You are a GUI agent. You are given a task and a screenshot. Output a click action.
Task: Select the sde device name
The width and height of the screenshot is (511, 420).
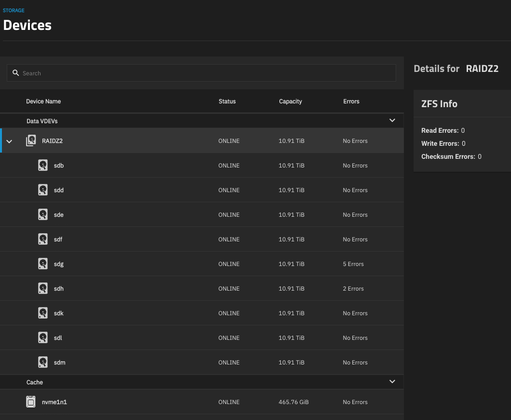point(59,214)
